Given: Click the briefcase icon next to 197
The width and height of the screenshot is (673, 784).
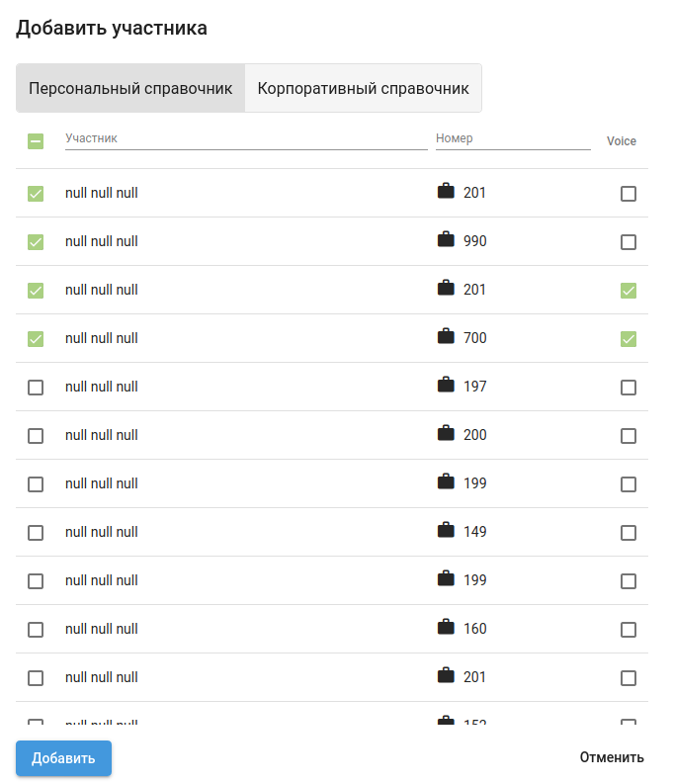Looking at the screenshot, I should tap(446, 386).
